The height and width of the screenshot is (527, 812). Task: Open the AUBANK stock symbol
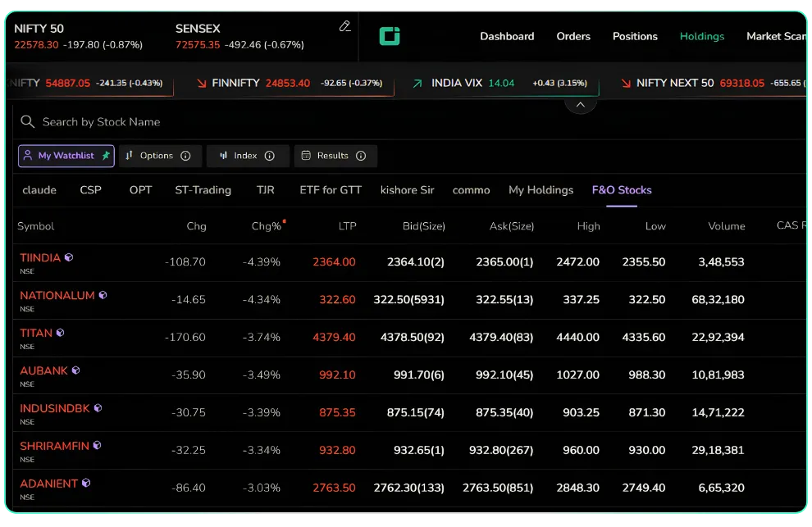(43, 370)
